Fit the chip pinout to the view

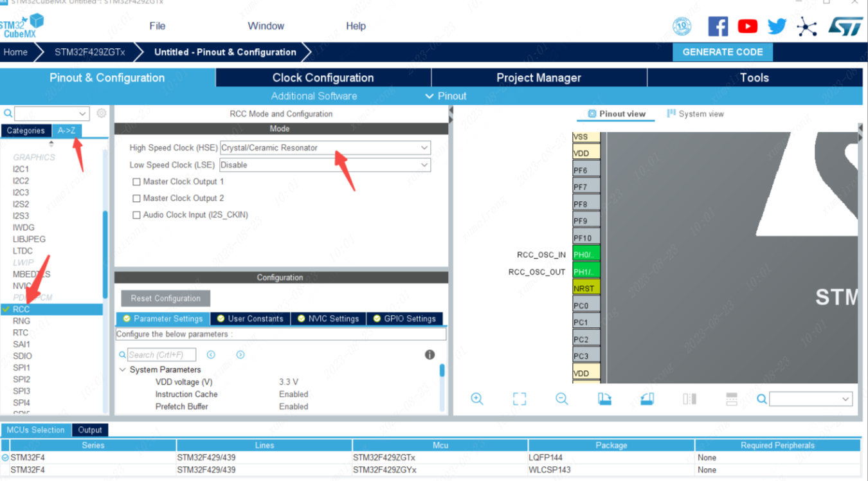(520, 399)
